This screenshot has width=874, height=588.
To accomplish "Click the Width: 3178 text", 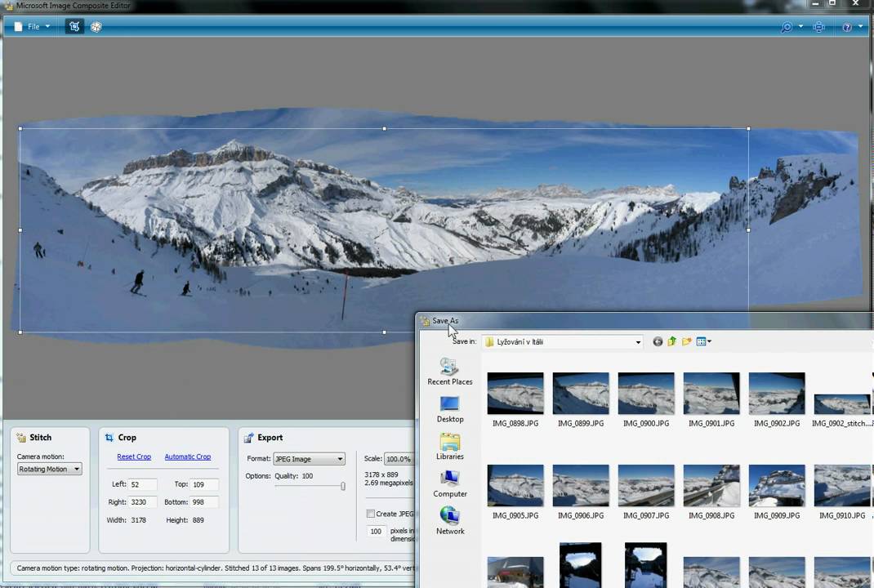I will 127,520.
